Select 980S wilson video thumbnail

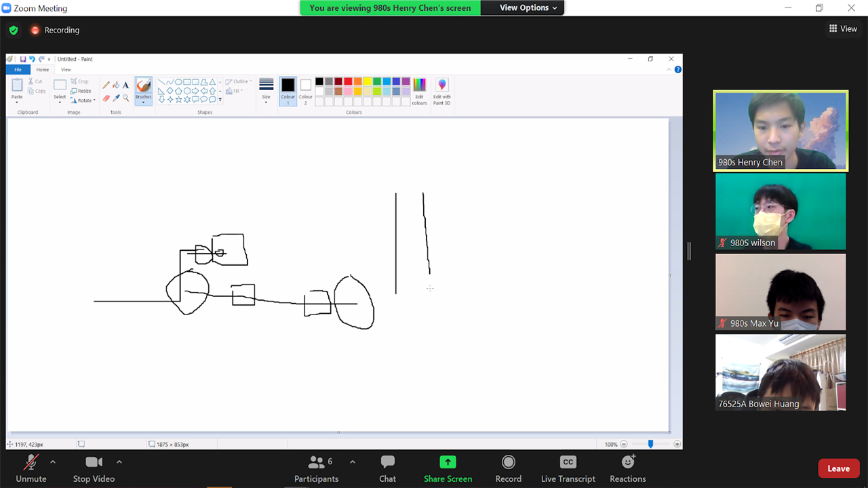pos(781,211)
